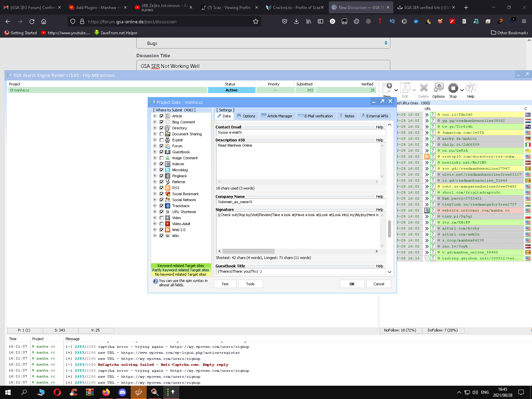Screen dimensions: 532x399
Task: Expand the Guestbook tree node
Action: point(155,152)
